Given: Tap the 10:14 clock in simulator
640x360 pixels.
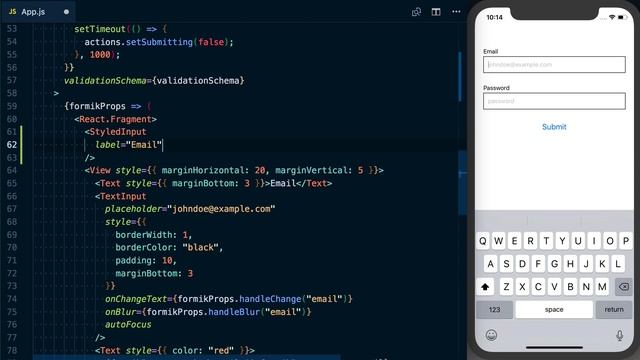Looking at the screenshot, I should [x=494, y=17].
